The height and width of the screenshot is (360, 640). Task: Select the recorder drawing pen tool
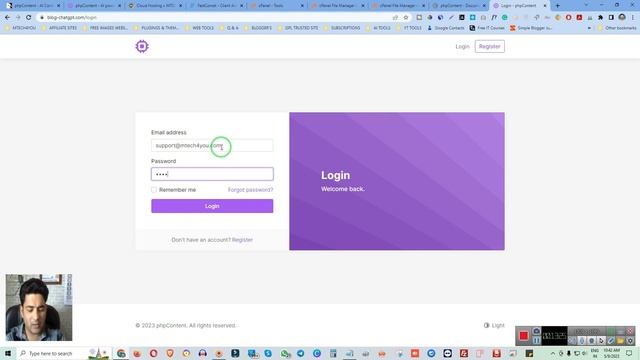pyautogui.click(x=611, y=340)
